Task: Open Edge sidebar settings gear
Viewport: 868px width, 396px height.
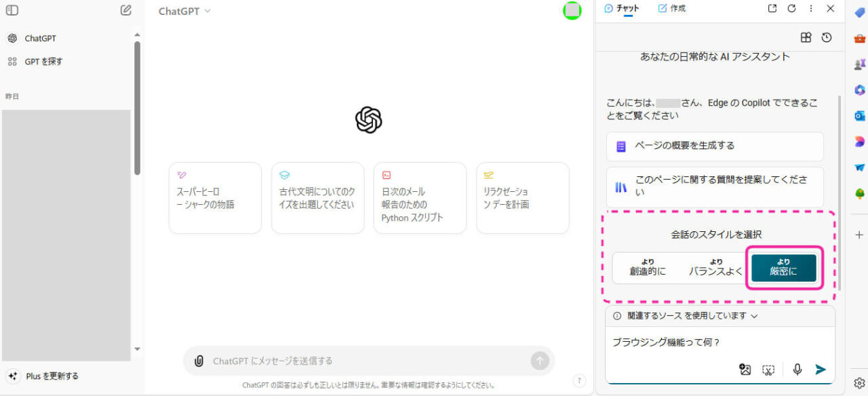Action: 860,382
